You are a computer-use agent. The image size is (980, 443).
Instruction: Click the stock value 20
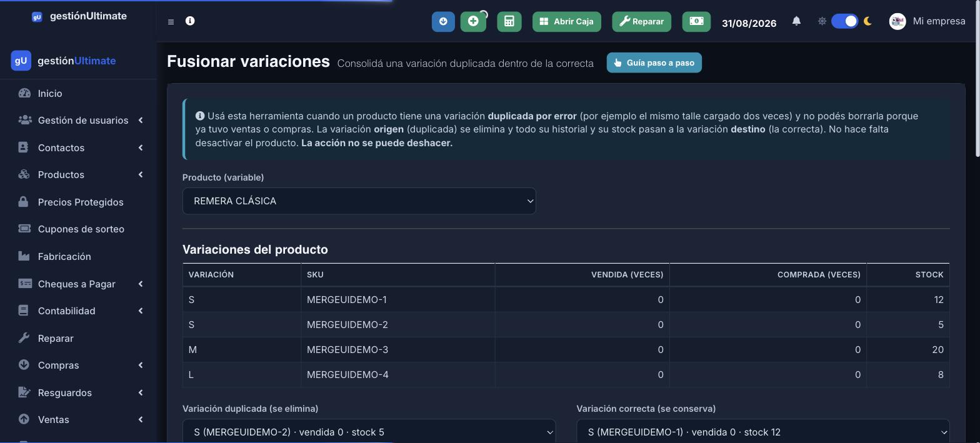937,350
